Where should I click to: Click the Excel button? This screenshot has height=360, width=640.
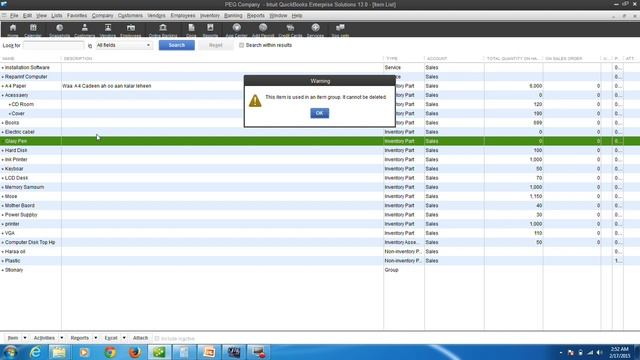111,338
